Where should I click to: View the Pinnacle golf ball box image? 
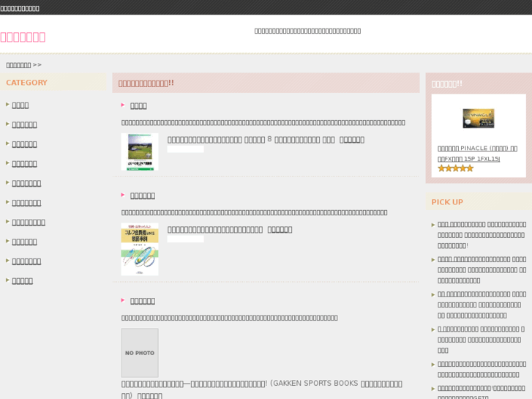pos(479,118)
